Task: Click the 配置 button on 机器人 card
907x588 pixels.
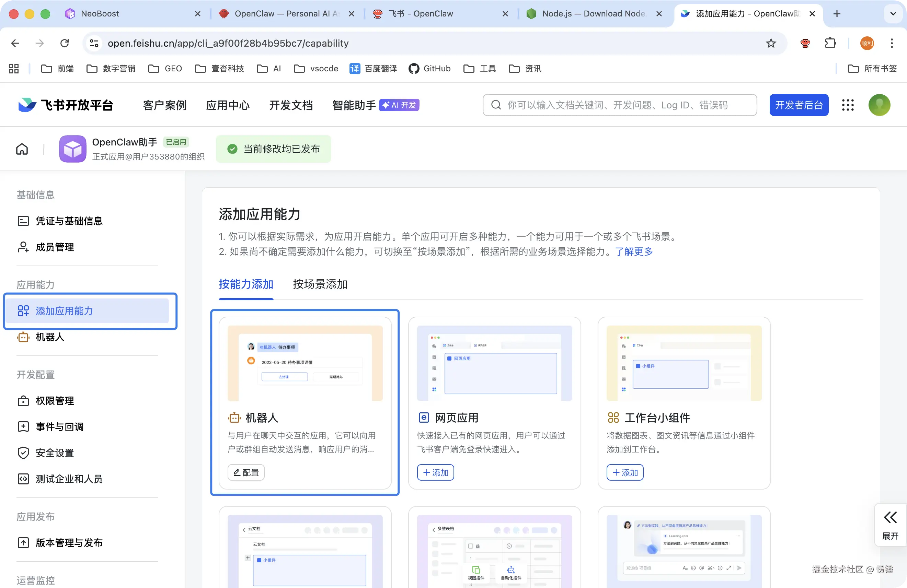Action: click(x=246, y=472)
